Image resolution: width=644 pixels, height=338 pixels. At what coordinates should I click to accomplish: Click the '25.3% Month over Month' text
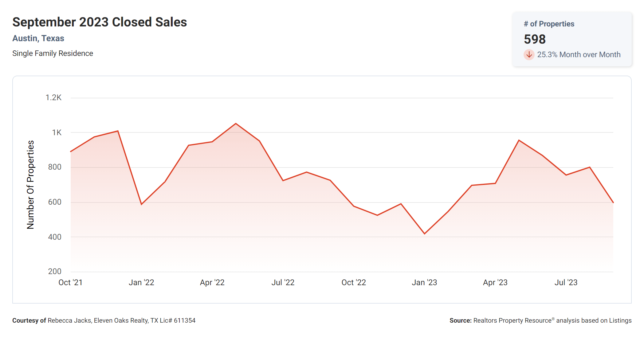[x=579, y=55]
